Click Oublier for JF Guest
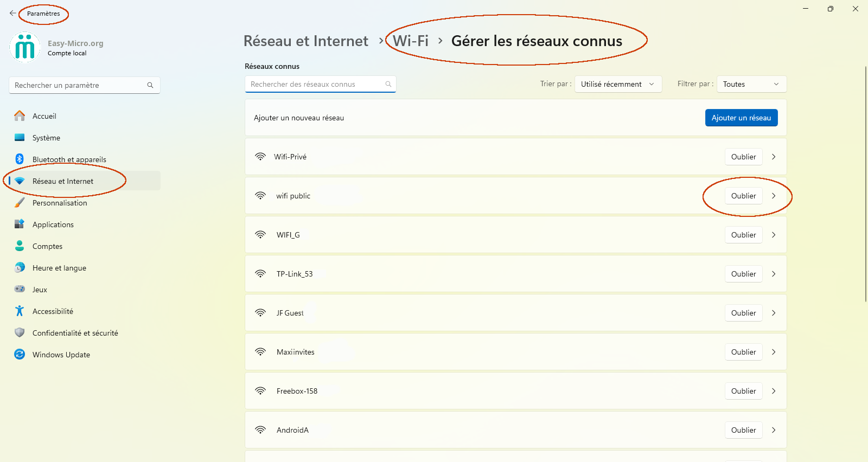 (743, 313)
